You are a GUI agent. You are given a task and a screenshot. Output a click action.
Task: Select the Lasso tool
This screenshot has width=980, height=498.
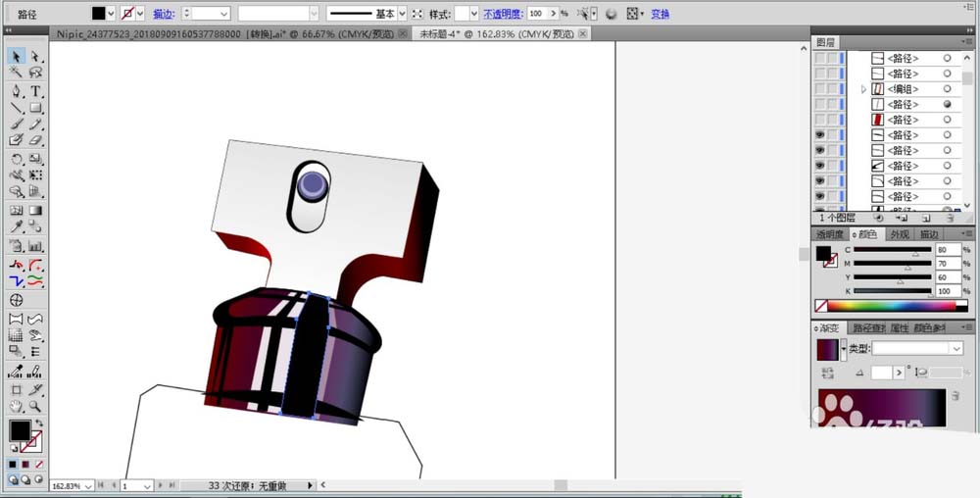click(x=35, y=73)
